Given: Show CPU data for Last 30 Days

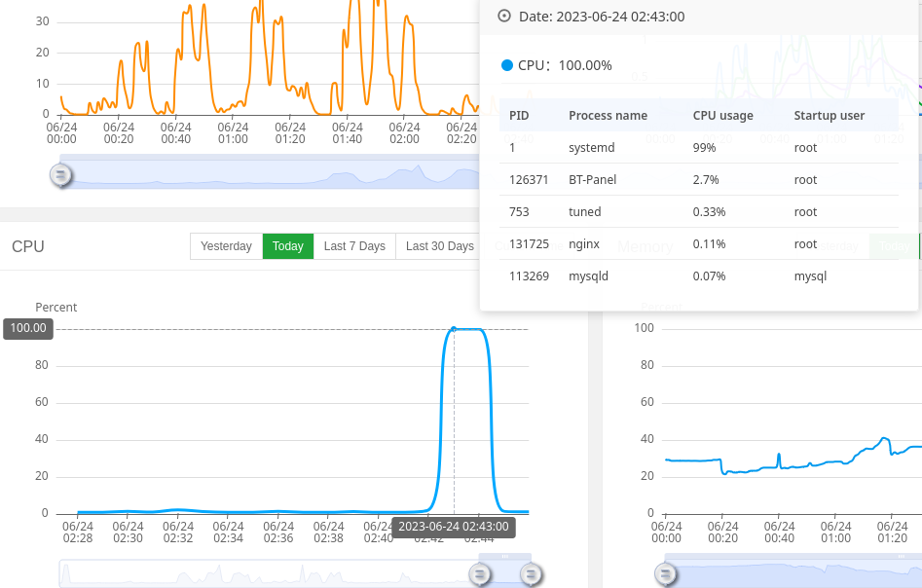Looking at the screenshot, I should point(439,246).
